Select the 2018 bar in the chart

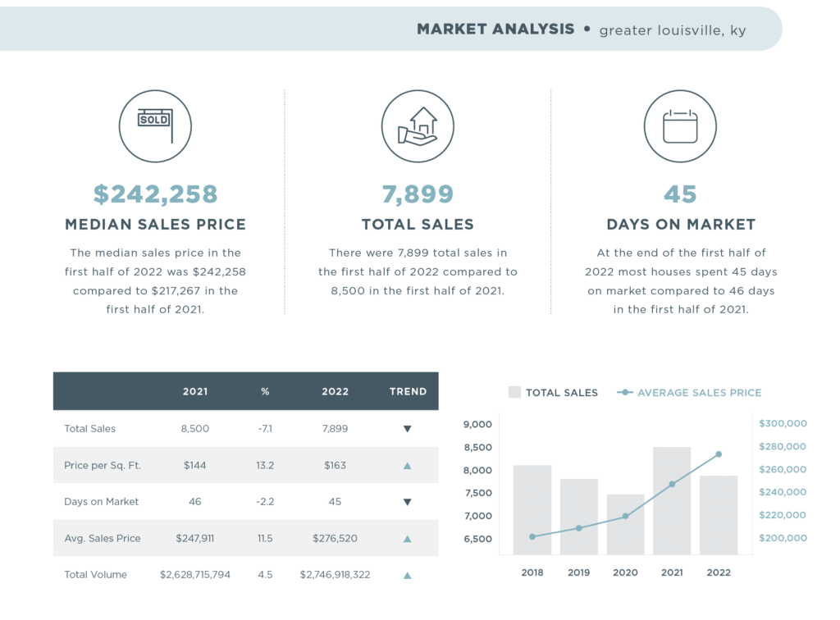pos(532,509)
